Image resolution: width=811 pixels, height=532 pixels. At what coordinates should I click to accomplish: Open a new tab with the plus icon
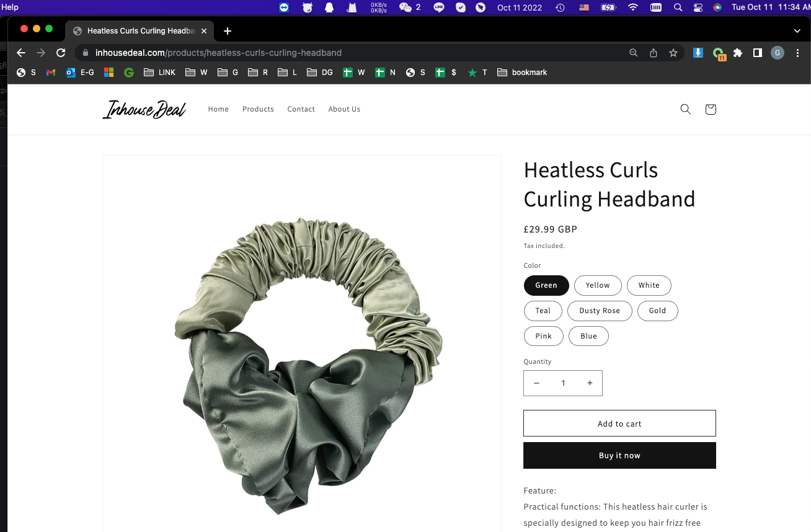[228, 30]
